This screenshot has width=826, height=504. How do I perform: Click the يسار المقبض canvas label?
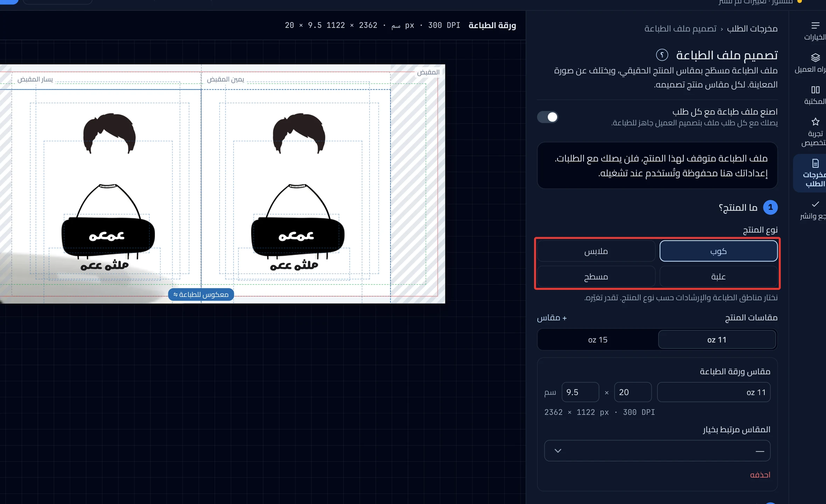[x=35, y=79]
